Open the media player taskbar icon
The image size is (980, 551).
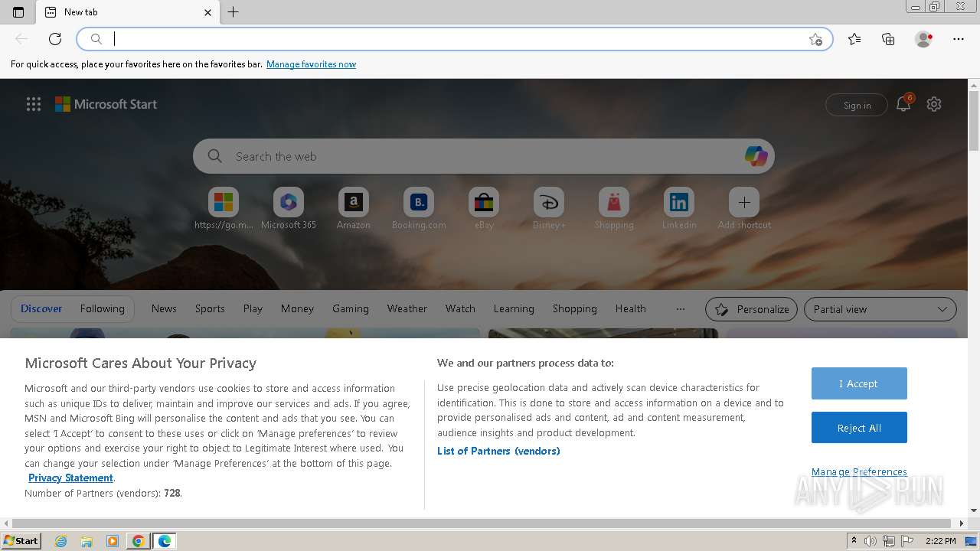pyautogui.click(x=113, y=541)
